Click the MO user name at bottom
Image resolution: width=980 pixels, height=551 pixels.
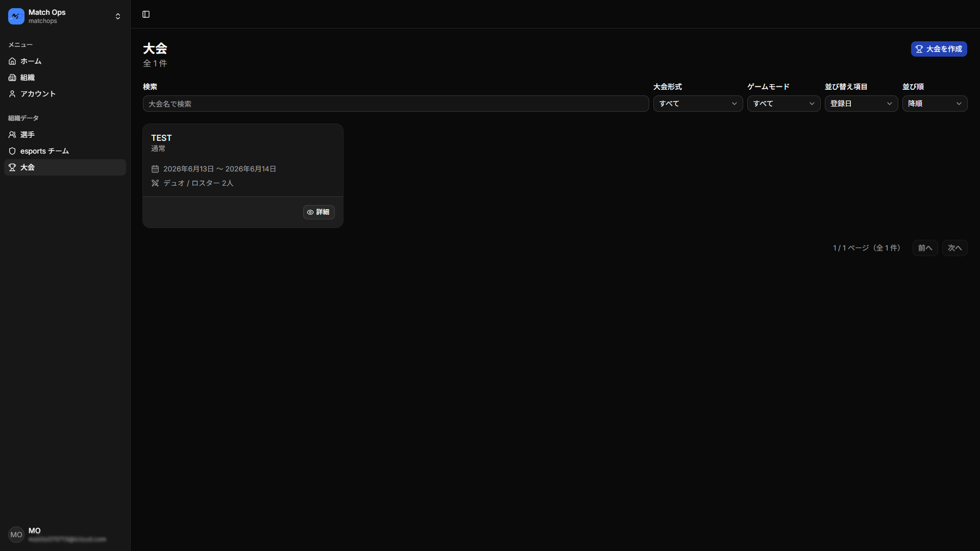(35, 531)
